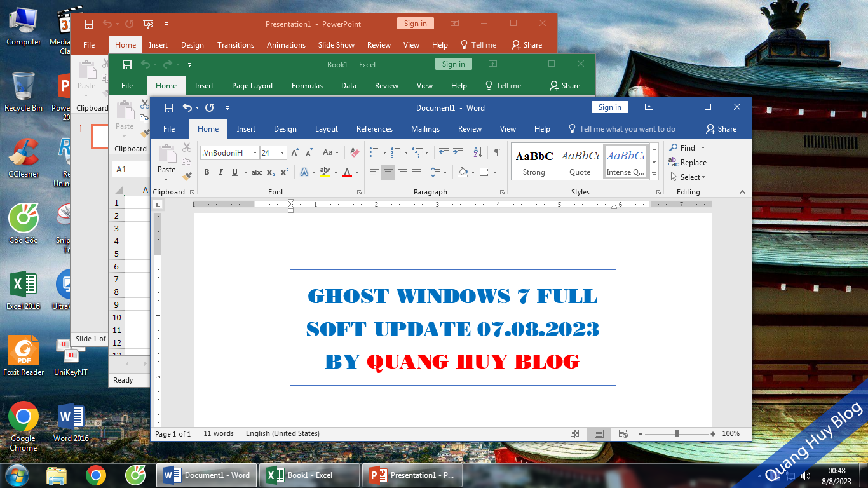The height and width of the screenshot is (488, 868).
Task: Click Undo in Word quick access toolbar
Action: point(187,107)
